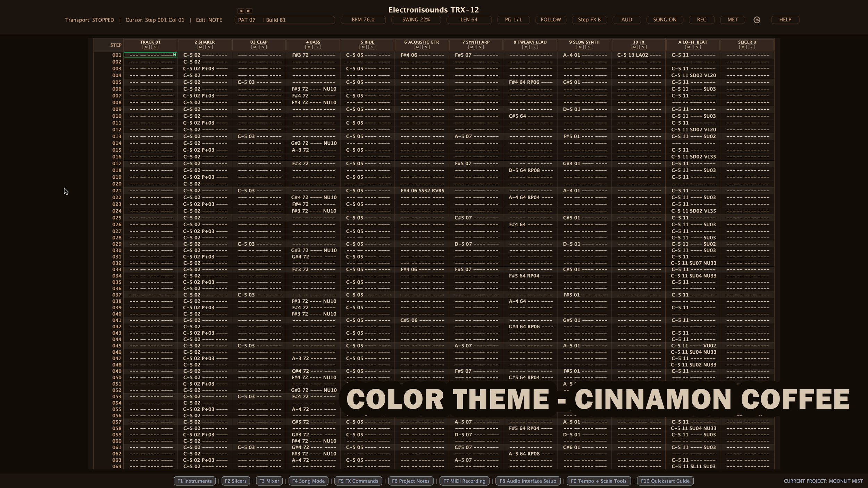
Task: Click the PG 1/1 page selector
Action: pyautogui.click(x=514, y=20)
